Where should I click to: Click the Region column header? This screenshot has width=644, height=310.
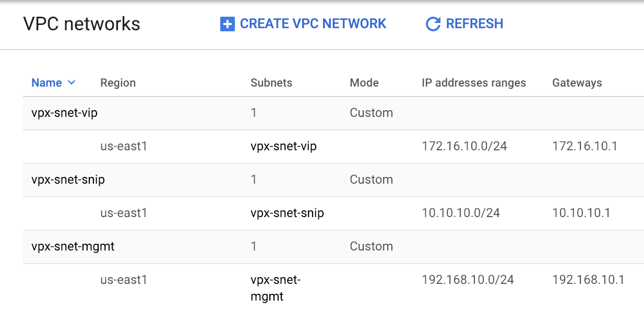118,82
